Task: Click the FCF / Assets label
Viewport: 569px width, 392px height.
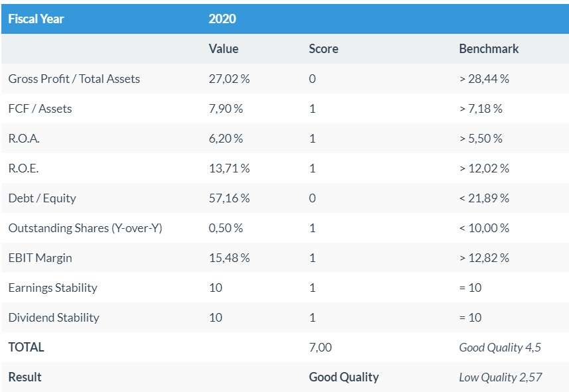Action: click(x=40, y=109)
